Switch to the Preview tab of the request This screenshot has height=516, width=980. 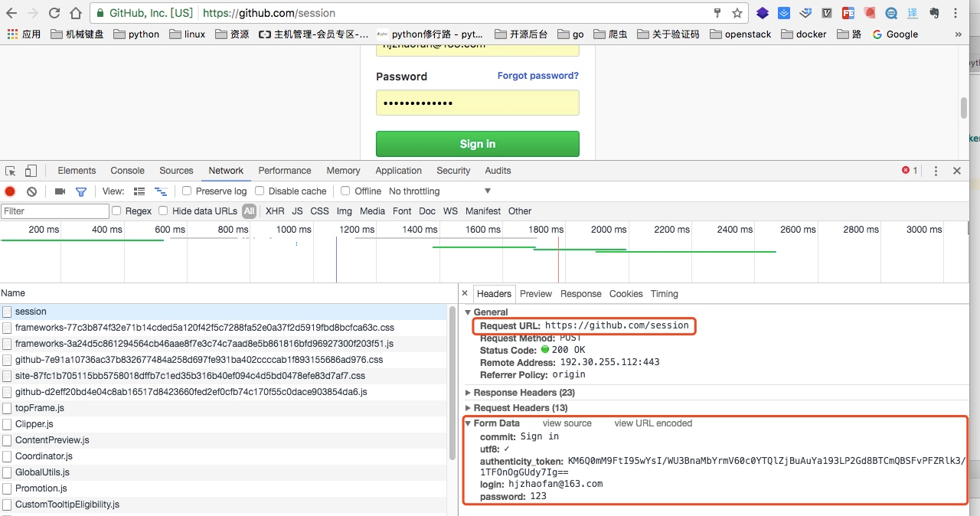tap(536, 294)
